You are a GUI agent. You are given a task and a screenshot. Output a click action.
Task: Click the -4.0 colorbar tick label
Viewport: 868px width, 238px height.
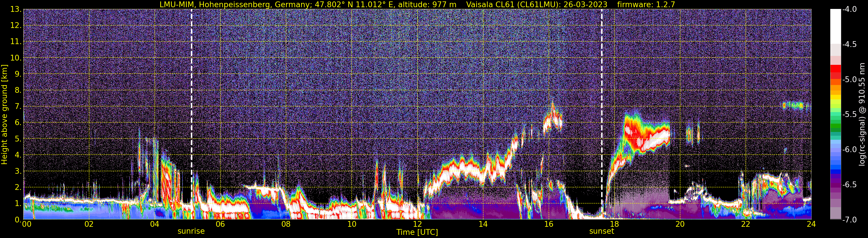[x=850, y=10]
